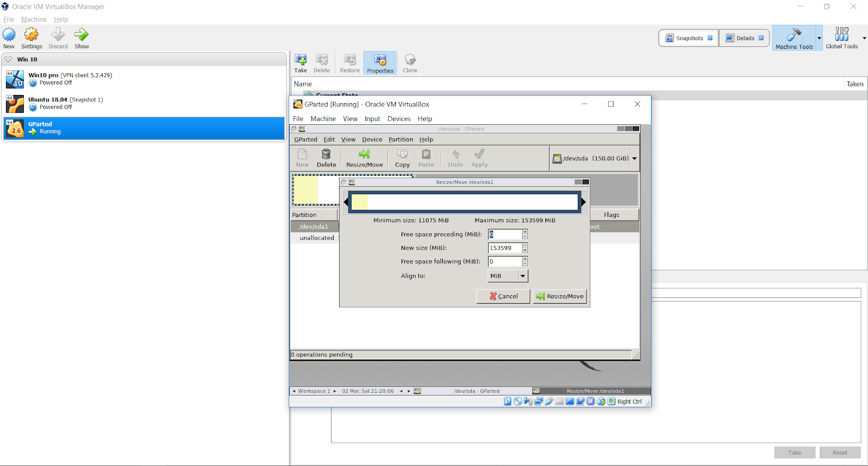Image resolution: width=868 pixels, height=466 pixels.
Task: Open Machine Tools dropdown arrow
Action: point(819,38)
